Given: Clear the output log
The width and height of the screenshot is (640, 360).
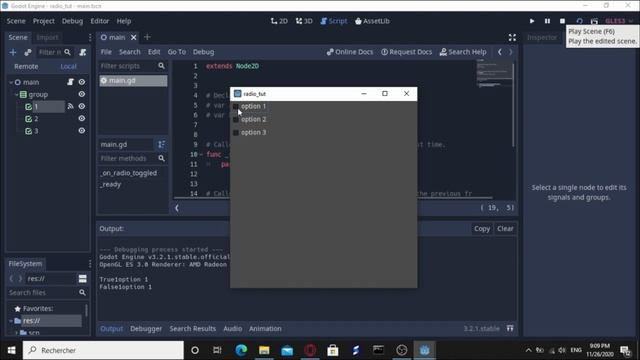Looking at the screenshot, I should pos(505,229).
